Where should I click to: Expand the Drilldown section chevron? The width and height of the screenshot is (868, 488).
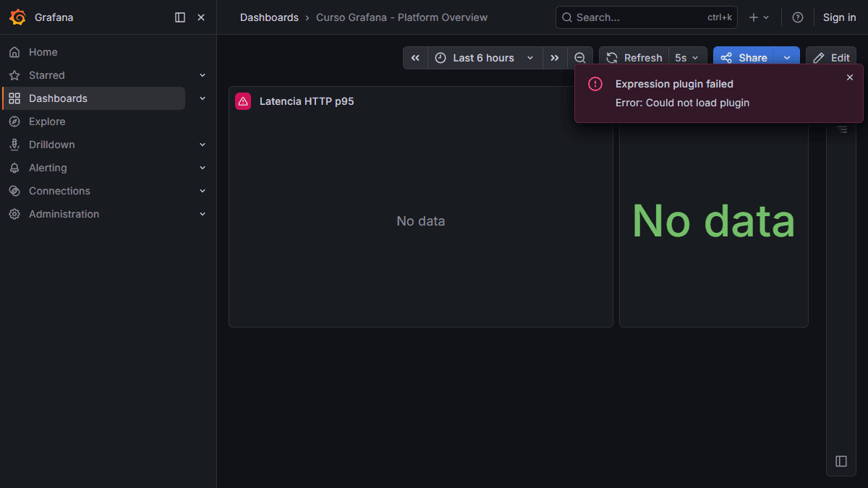tap(203, 145)
